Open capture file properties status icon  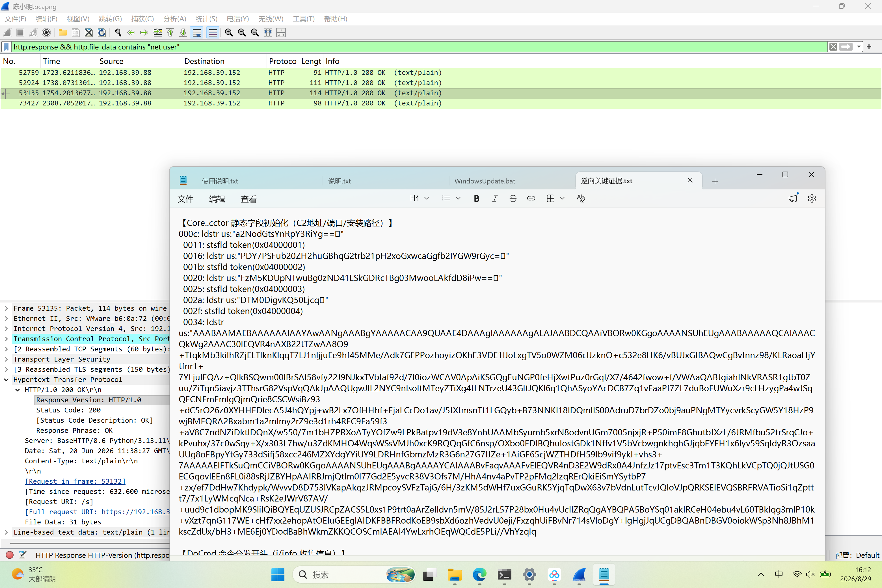pos(23,555)
